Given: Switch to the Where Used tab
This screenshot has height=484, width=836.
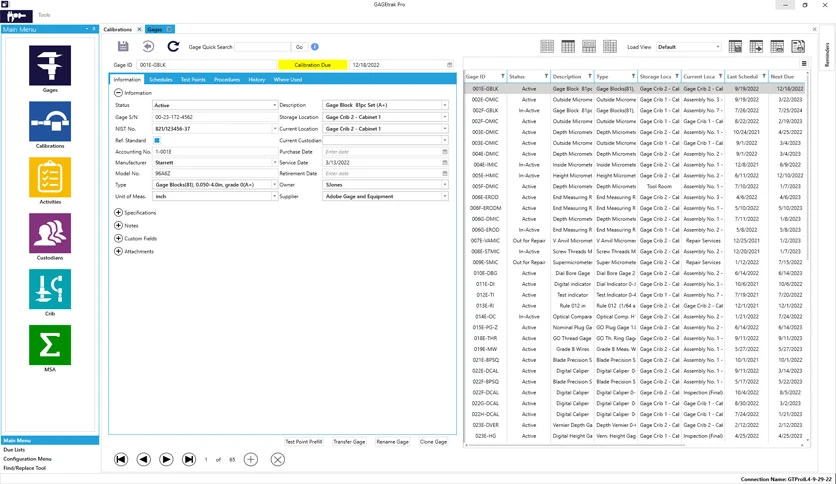Looking at the screenshot, I should pos(287,79).
